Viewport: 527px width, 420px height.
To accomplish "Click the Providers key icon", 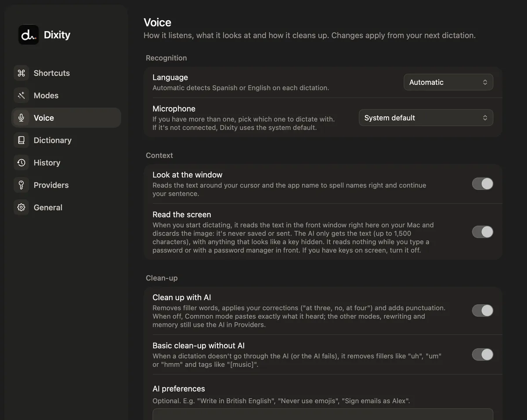I will pyautogui.click(x=21, y=185).
